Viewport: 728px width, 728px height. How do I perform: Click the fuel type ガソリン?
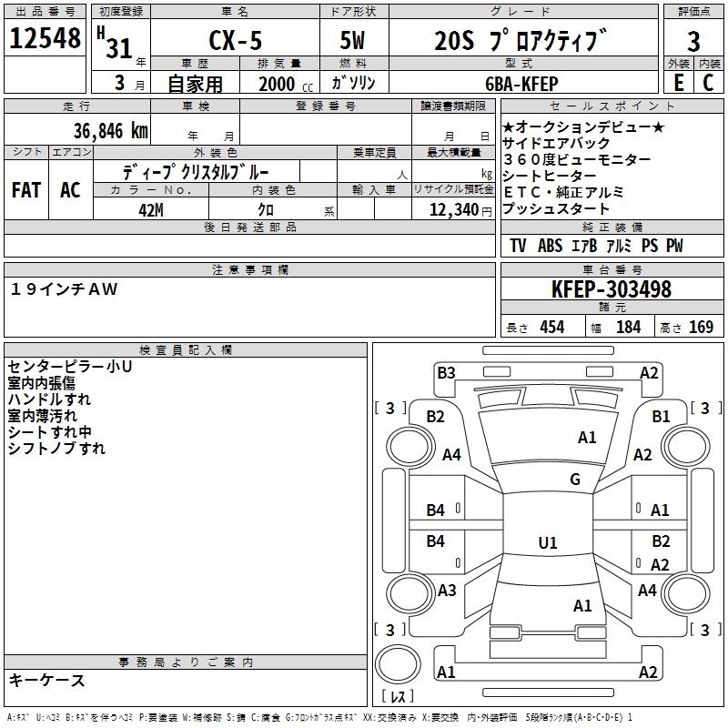353,83
